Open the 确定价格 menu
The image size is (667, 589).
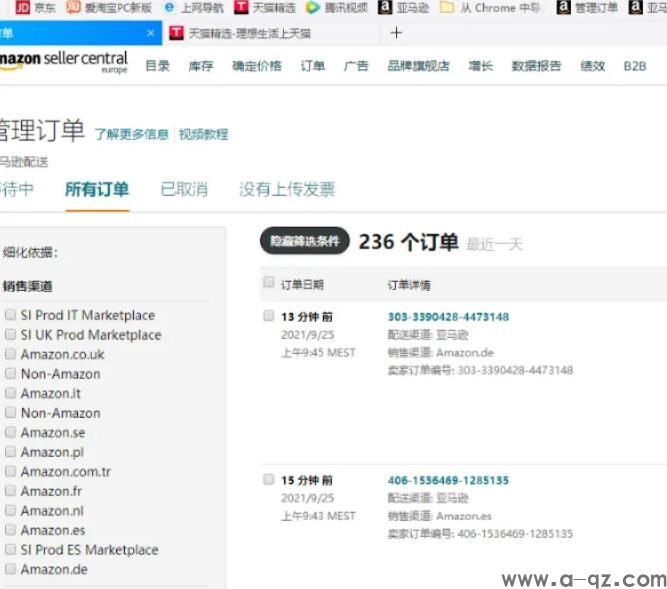tap(257, 66)
